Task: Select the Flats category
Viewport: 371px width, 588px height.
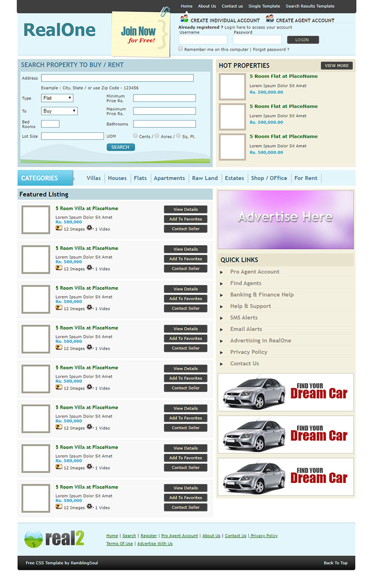Action: [x=140, y=178]
